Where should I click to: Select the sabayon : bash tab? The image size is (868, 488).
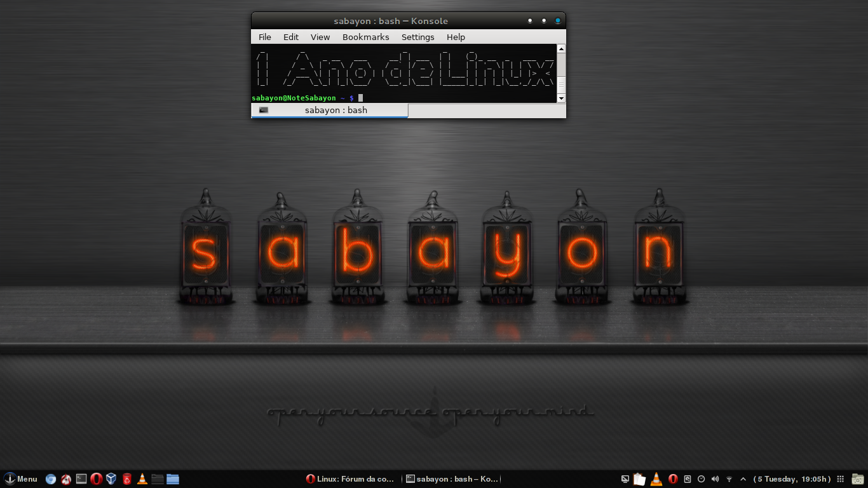click(x=330, y=111)
